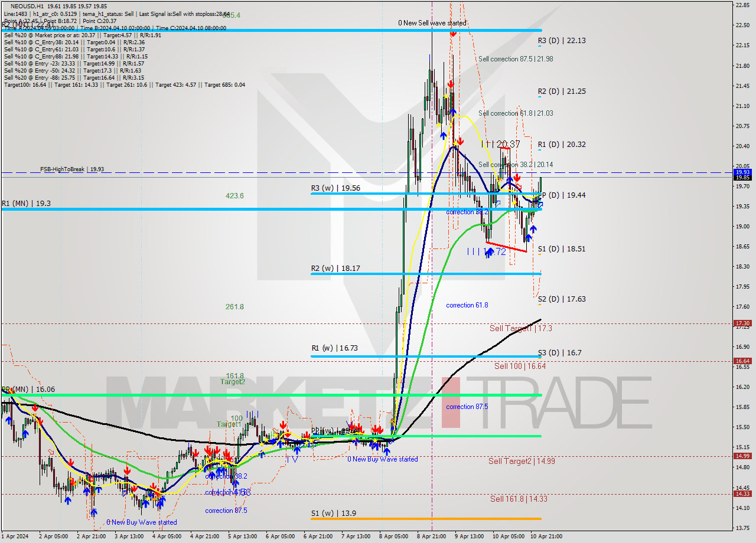The width and height of the screenshot is (756, 543).
Task: Click the 14.99 red price tag
Action: click(742, 456)
